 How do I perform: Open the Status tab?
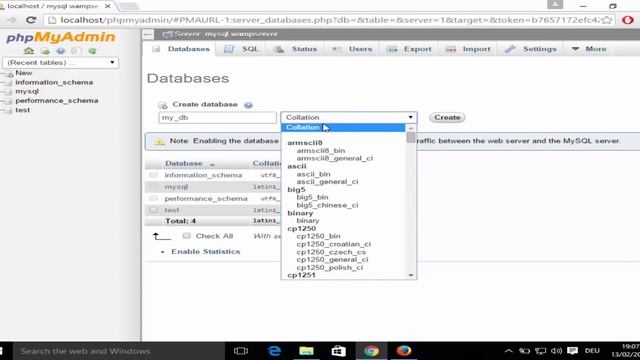pos(296,49)
